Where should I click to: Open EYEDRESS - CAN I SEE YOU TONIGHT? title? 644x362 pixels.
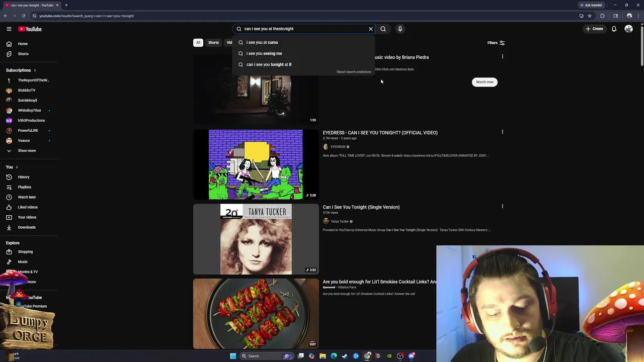[380, 133]
